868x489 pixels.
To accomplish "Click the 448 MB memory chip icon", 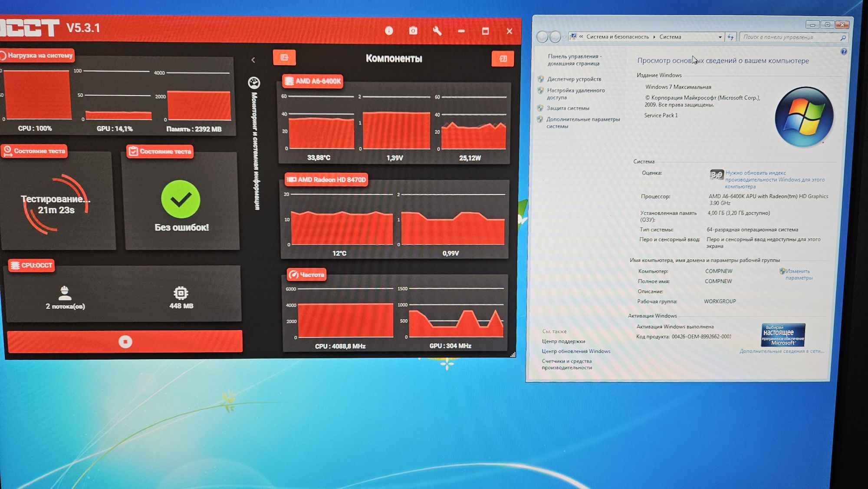I will [x=181, y=293].
